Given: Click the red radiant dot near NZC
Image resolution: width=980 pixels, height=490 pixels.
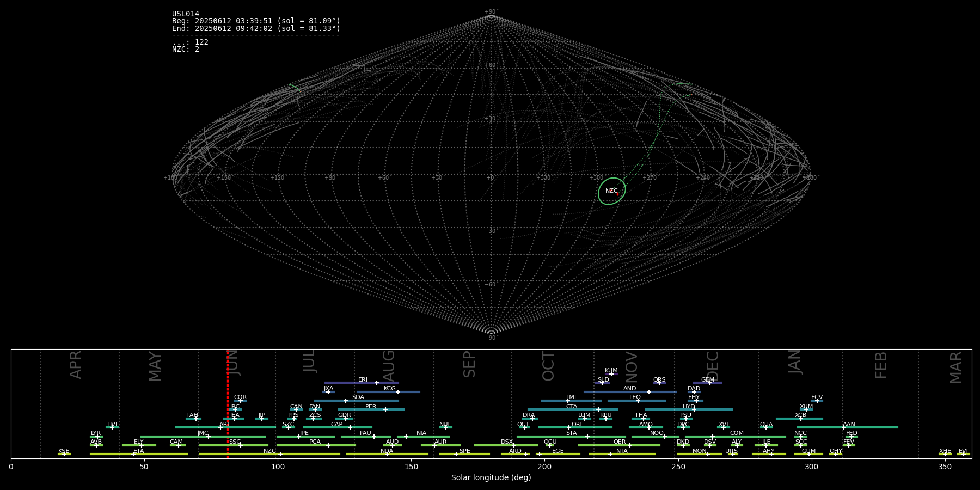Looking at the screenshot, I should tap(617, 194).
